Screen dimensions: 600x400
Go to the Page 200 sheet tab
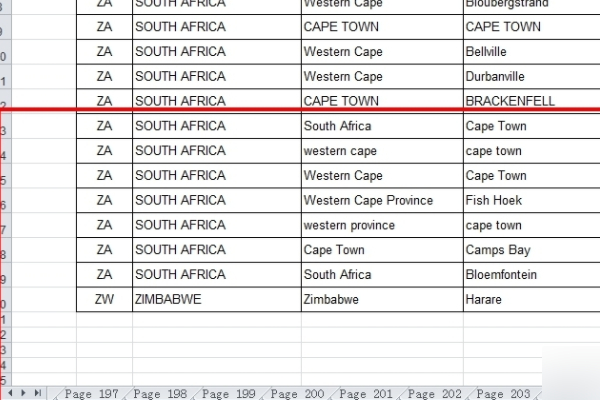pos(297,394)
